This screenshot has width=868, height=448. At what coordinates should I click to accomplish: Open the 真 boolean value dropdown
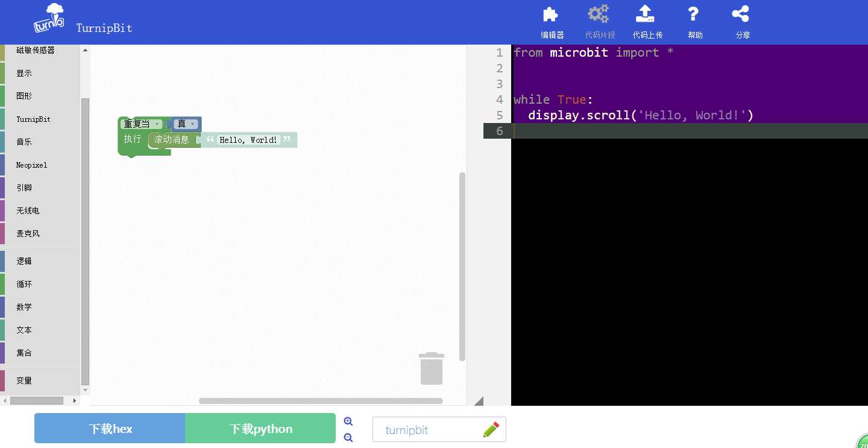click(185, 124)
